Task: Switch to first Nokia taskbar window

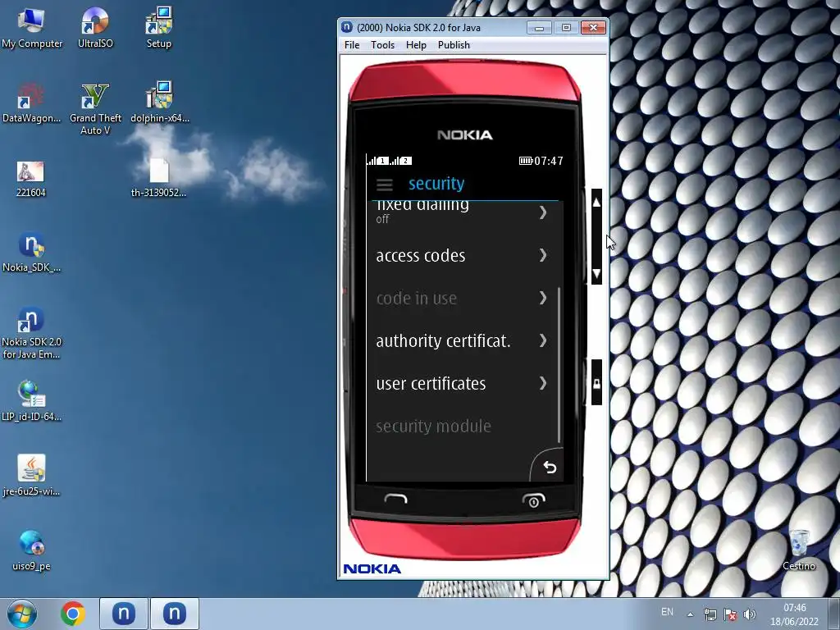Action: click(x=123, y=614)
